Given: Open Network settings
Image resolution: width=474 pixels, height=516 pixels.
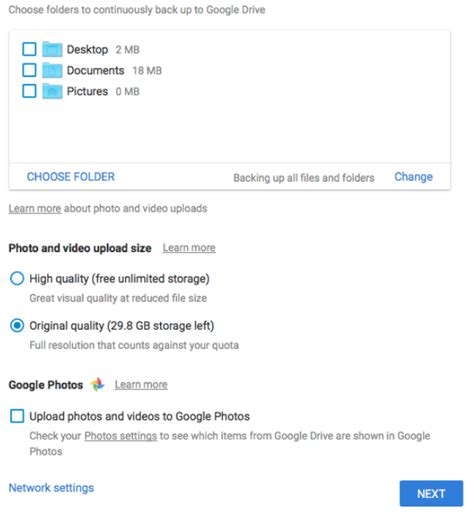Looking at the screenshot, I should coord(51,488).
